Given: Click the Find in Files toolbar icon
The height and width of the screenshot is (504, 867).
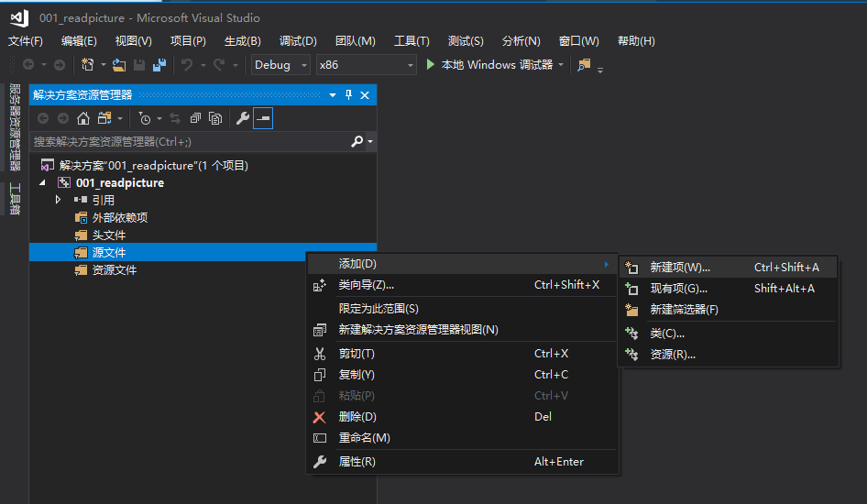Looking at the screenshot, I should pos(584,65).
